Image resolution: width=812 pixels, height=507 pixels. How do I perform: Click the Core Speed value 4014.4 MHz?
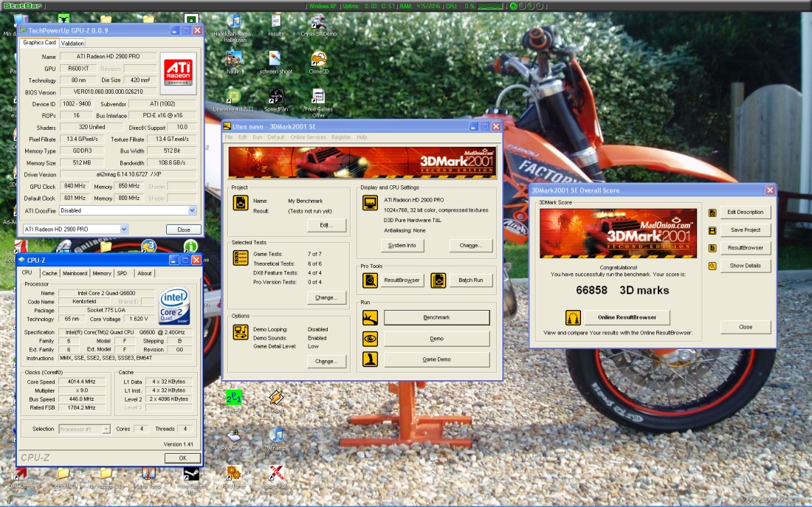83,382
